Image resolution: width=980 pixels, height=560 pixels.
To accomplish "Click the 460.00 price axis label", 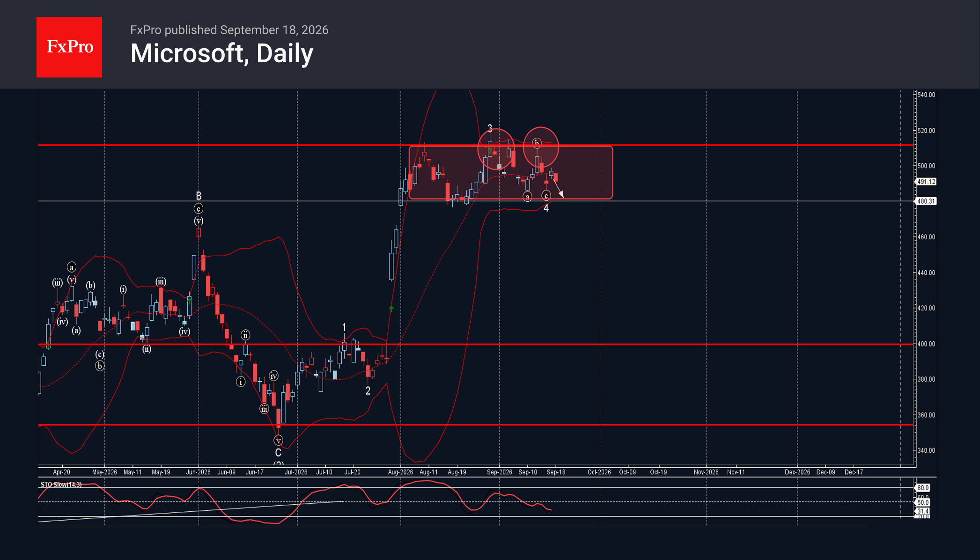I will point(926,237).
